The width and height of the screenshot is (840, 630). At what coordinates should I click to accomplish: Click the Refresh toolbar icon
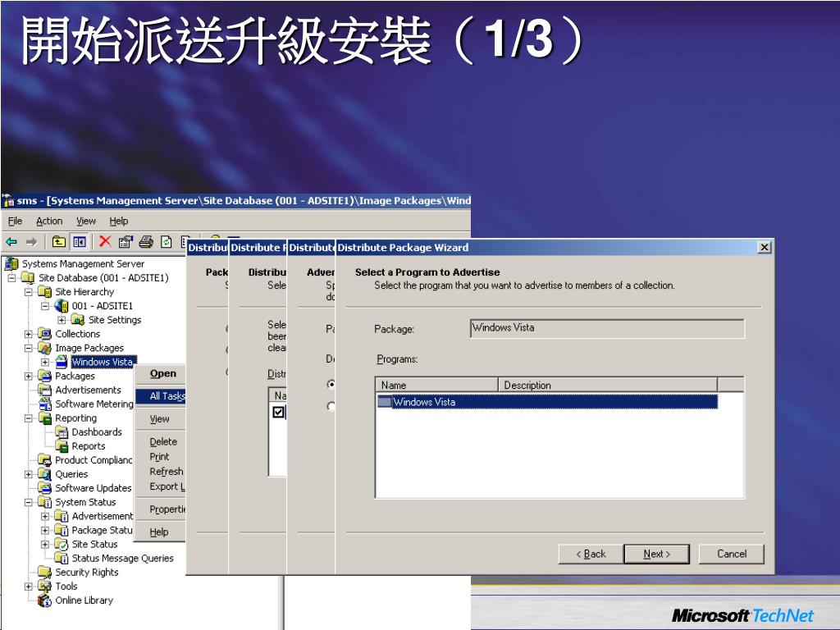167,242
